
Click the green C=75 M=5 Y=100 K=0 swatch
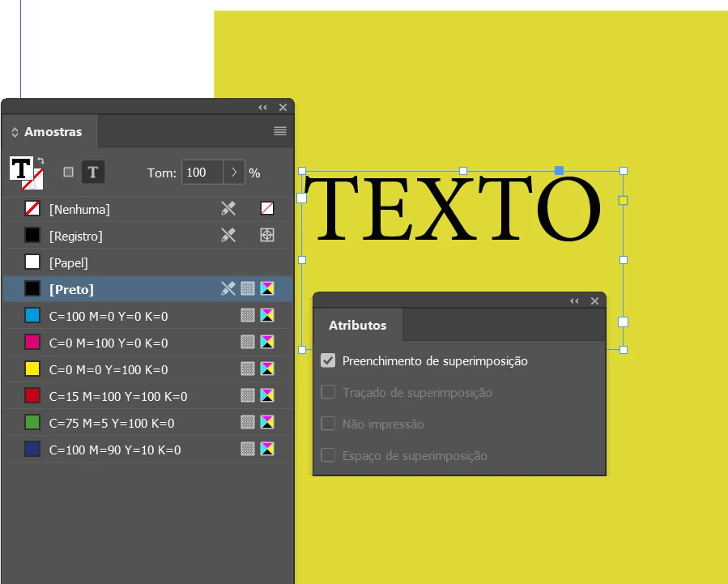point(32,423)
